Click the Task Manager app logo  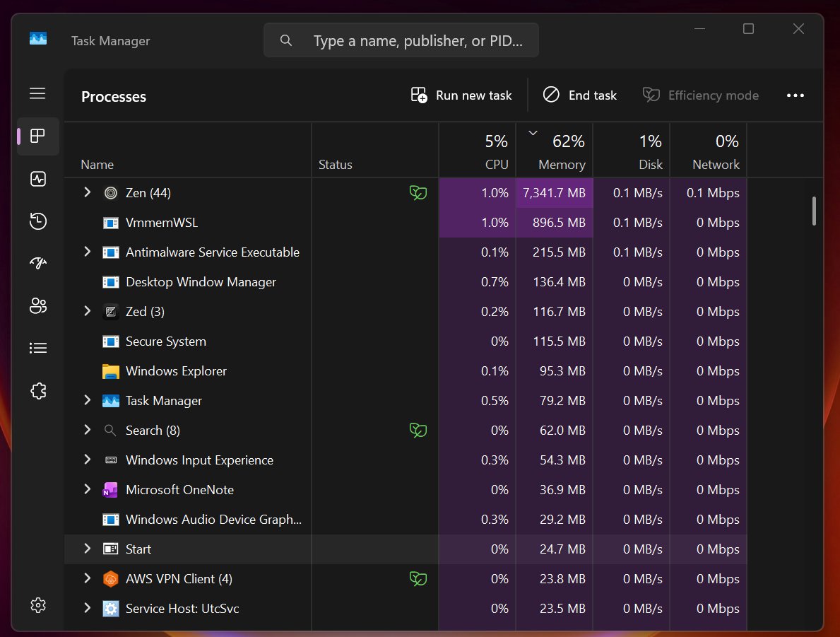coord(38,39)
